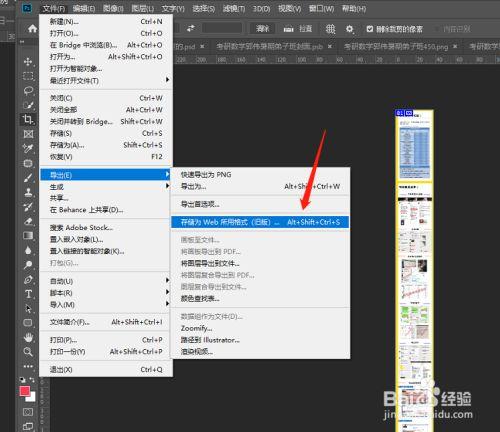Viewport: 500px width, 432px height.
Task: Choose 路径到 Illustrator... option
Action: [260, 340]
